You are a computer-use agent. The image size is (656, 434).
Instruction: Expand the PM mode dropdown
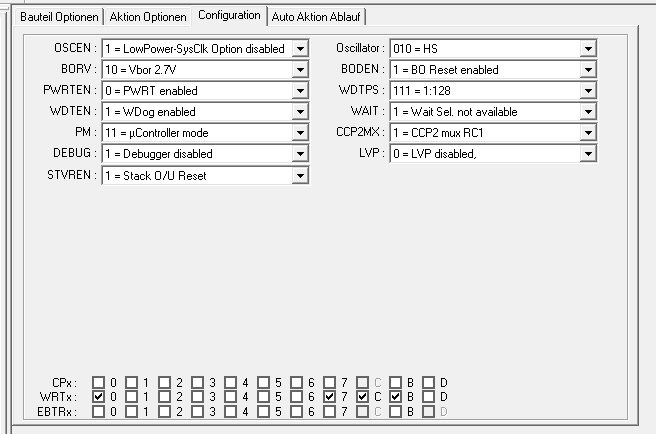point(300,133)
